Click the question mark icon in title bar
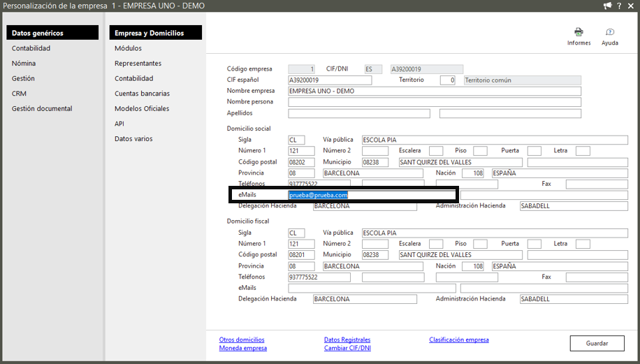This screenshot has height=364, width=640. (x=619, y=6)
